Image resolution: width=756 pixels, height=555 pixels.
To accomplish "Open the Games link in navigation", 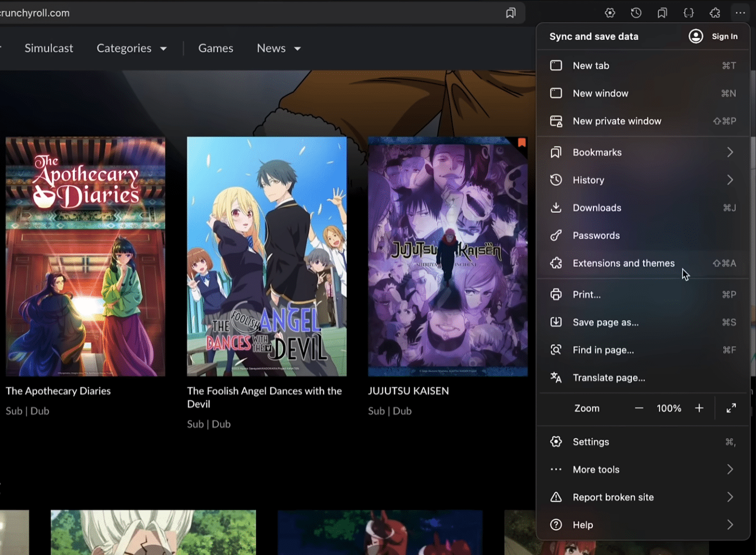I will [216, 49].
